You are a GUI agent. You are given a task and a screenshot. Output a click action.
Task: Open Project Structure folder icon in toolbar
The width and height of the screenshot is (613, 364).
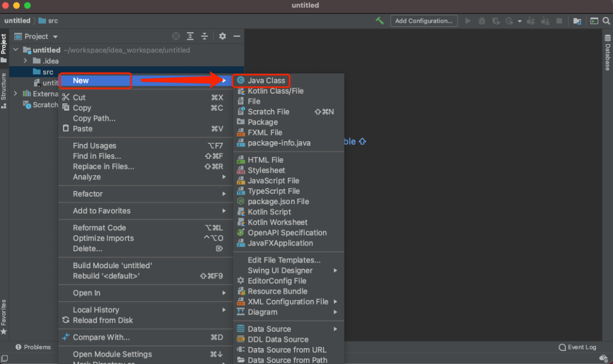577,21
